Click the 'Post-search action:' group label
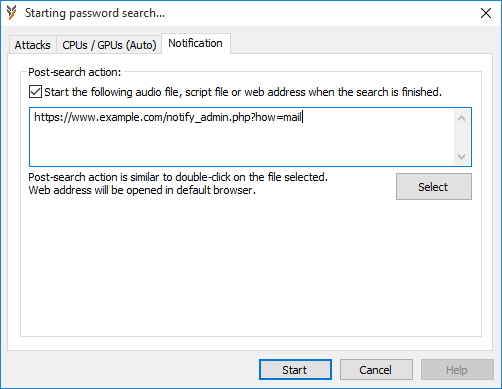This screenshot has width=502, height=389. [x=75, y=72]
